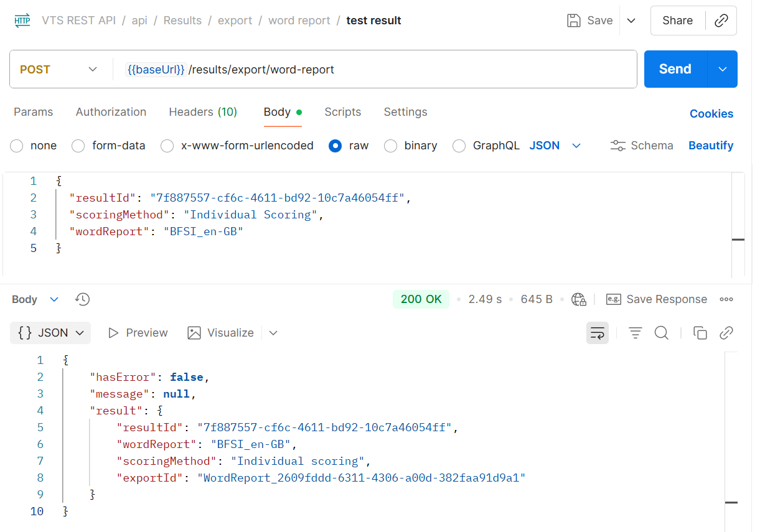Toggle word wrap in response viewer
The width and height of the screenshot is (765, 532).
click(x=597, y=333)
